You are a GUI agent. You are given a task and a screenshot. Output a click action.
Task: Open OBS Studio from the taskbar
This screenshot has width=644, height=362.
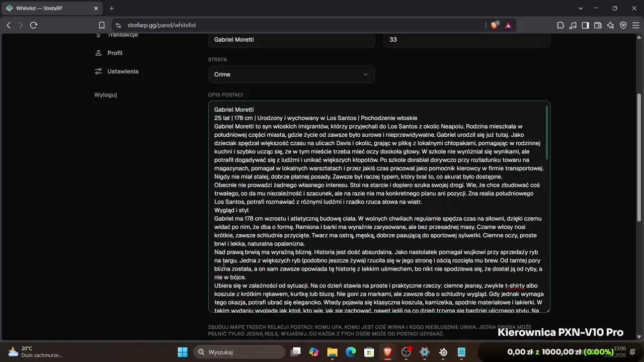[406, 352]
